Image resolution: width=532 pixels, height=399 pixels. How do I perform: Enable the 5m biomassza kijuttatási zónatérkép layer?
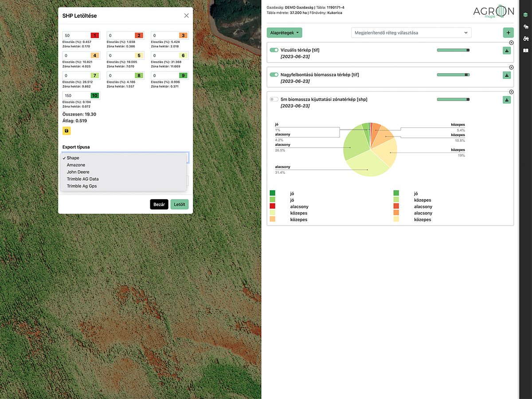click(x=274, y=99)
